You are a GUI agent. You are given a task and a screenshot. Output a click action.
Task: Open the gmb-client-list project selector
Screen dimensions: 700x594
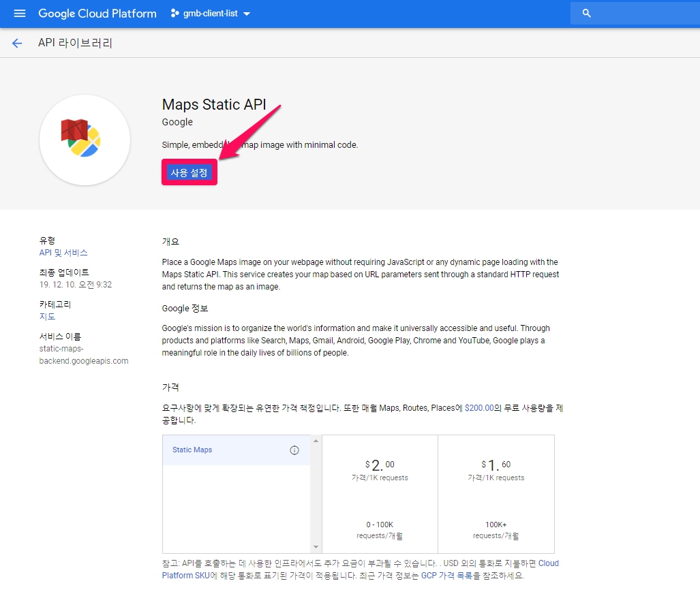pyautogui.click(x=211, y=14)
